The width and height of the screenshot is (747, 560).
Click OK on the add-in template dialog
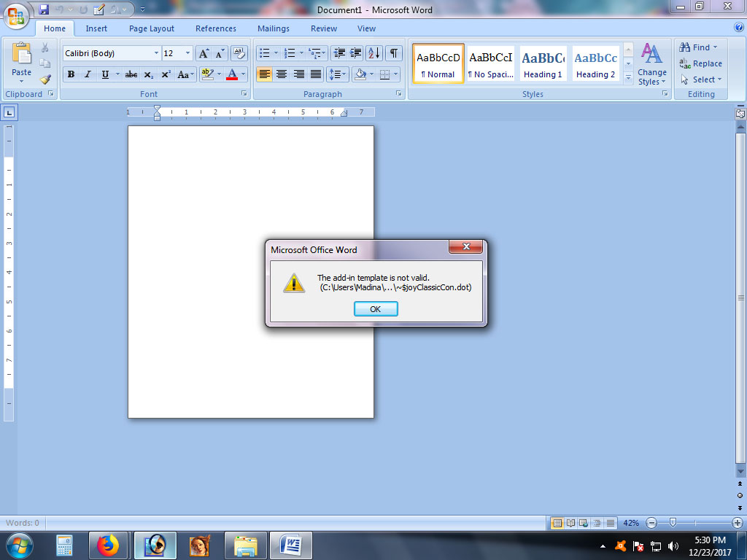375,308
